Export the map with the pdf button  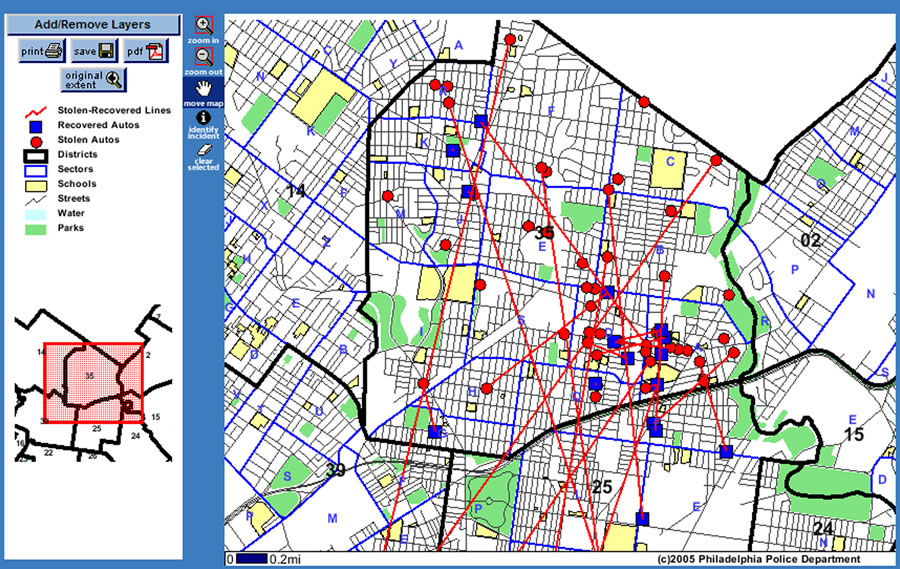[x=145, y=51]
